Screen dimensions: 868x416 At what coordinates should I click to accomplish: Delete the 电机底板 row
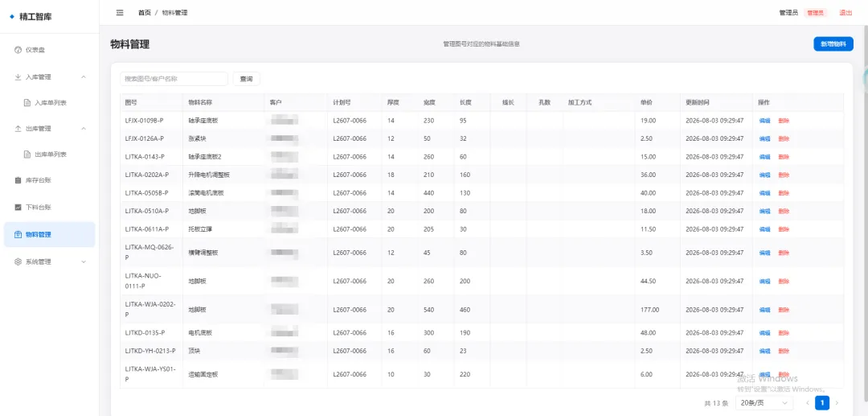click(784, 333)
